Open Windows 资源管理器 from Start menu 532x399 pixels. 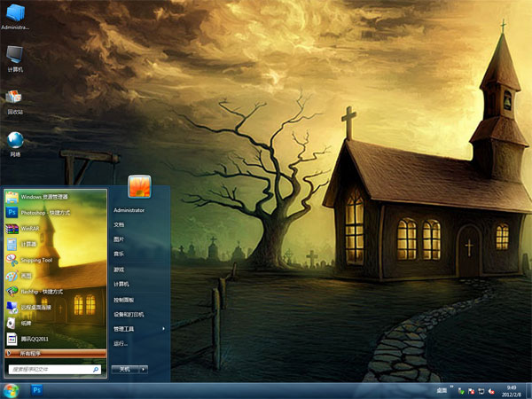click(x=44, y=197)
